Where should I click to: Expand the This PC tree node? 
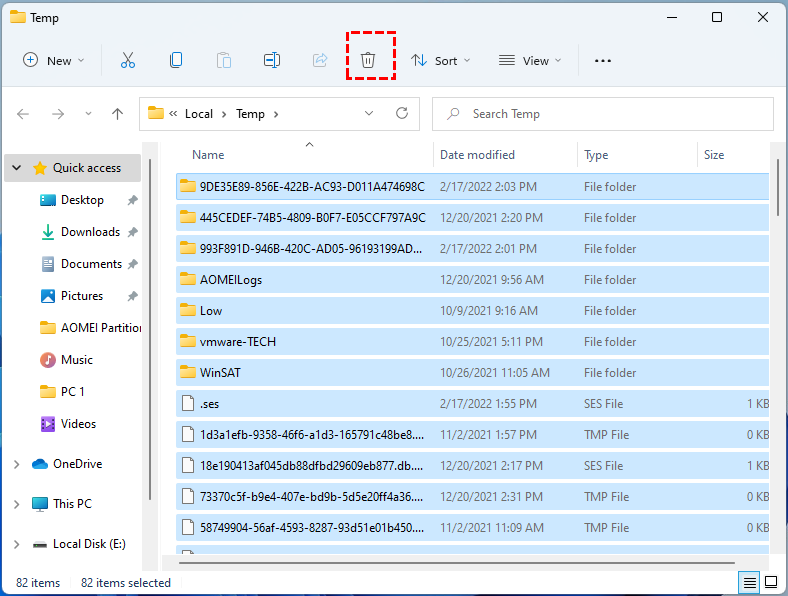[x=16, y=504]
